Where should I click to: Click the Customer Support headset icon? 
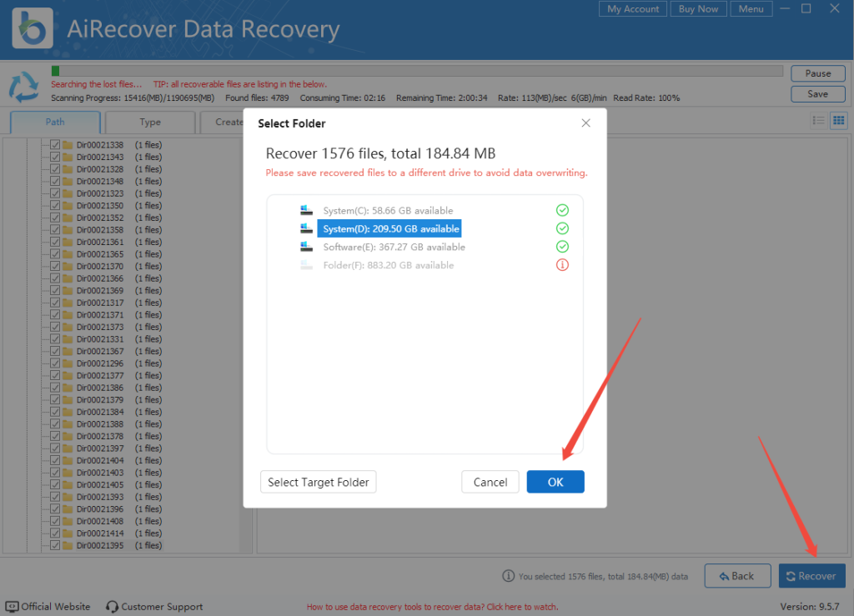pos(111,606)
